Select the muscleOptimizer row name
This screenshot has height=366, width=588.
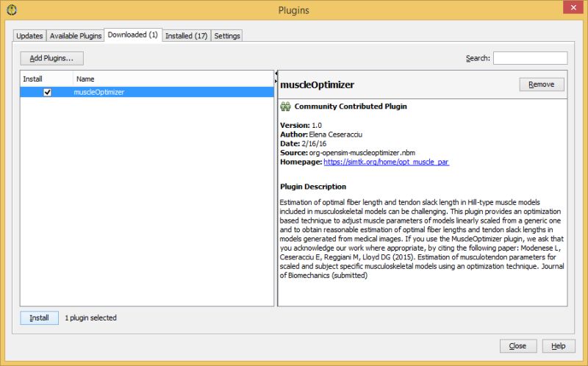(99, 93)
